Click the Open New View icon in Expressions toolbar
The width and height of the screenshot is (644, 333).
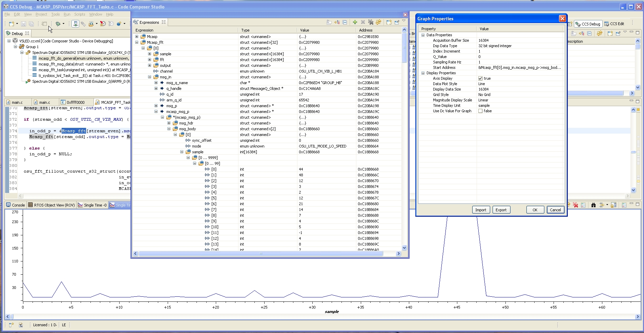(389, 22)
